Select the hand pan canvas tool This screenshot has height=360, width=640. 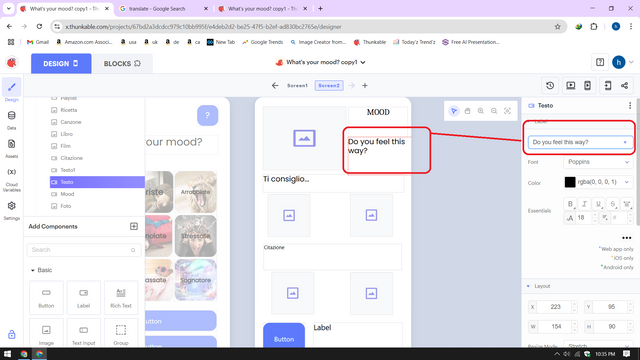[467, 111]
